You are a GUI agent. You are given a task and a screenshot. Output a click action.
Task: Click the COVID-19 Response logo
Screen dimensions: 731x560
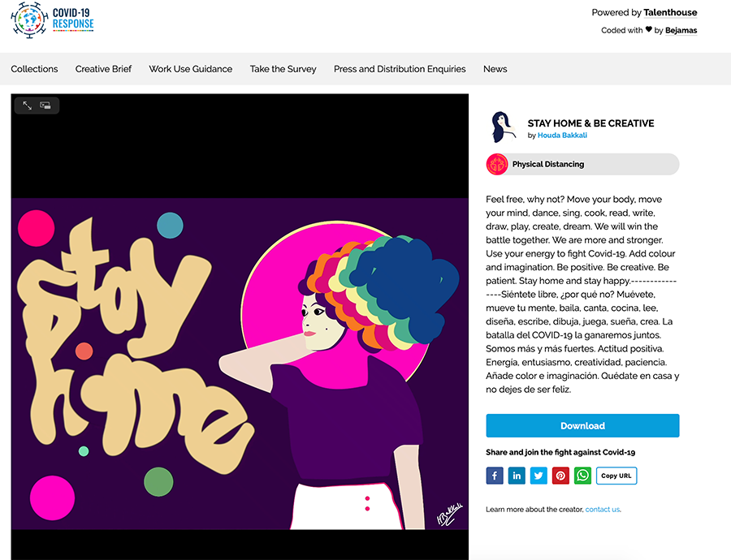pos(52,20)
